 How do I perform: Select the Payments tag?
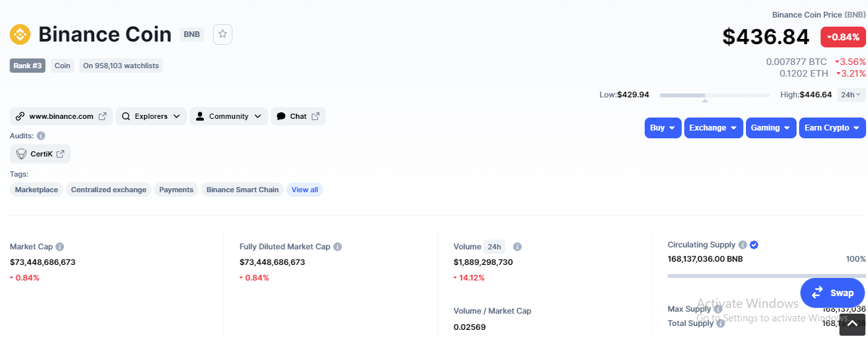177,190
